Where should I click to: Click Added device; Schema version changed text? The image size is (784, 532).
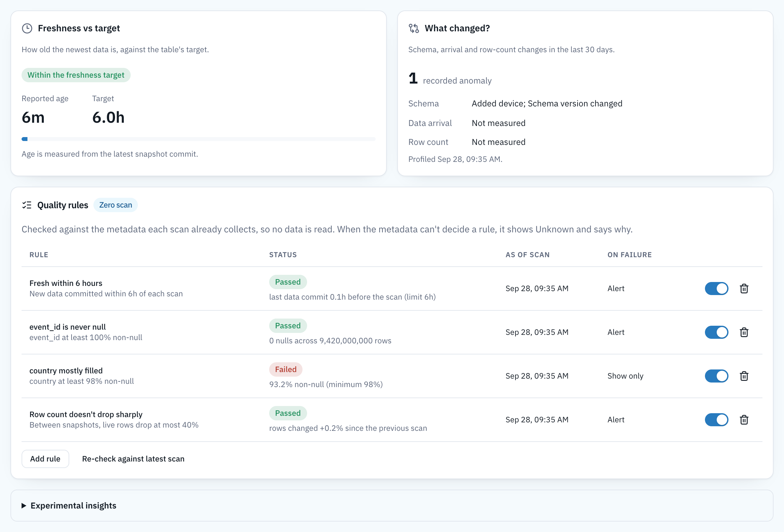[547, 103]
